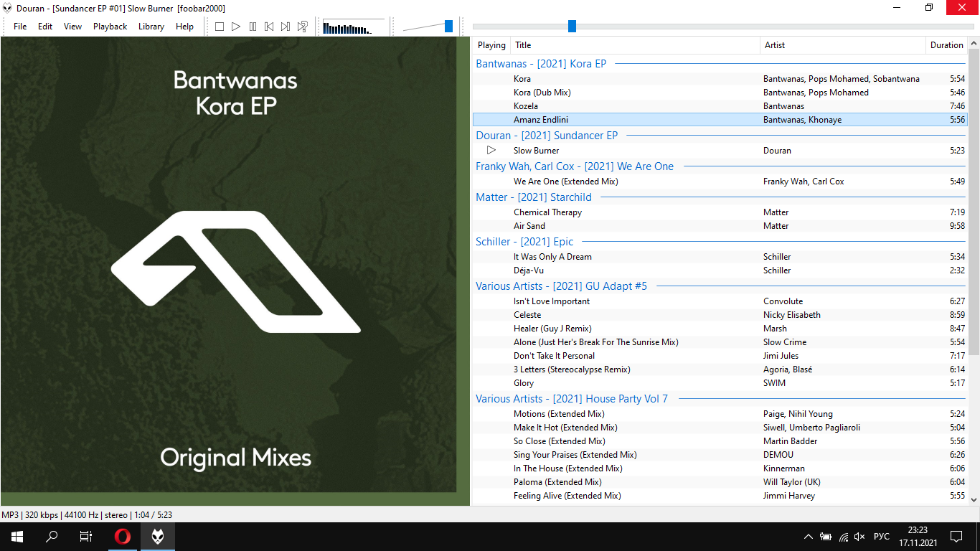Select the track "Isn't Love Important"
980x551 pixels.
pos(720,301)
